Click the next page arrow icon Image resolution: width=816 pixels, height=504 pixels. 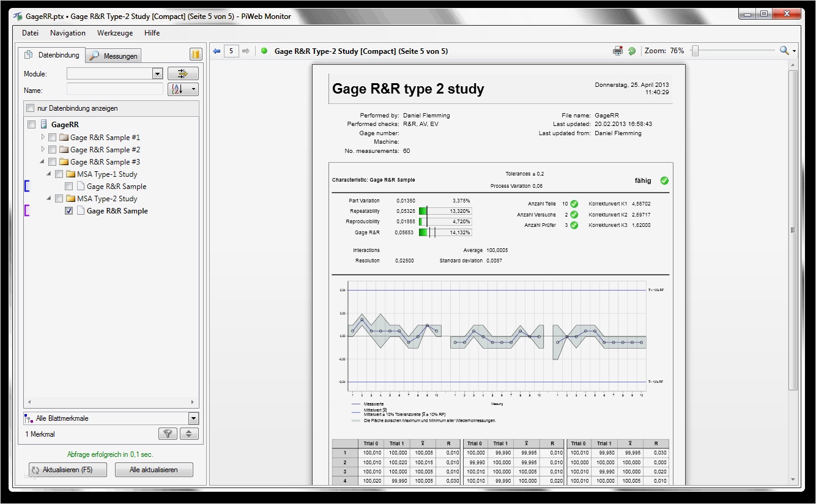pyautogui.click(x=246, y=51)
